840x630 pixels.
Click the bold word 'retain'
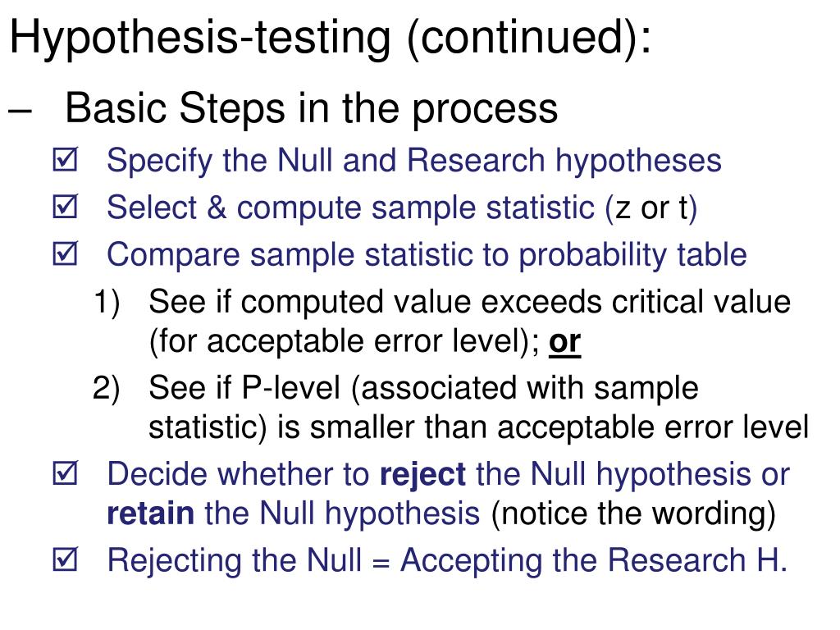coord(151,514)
